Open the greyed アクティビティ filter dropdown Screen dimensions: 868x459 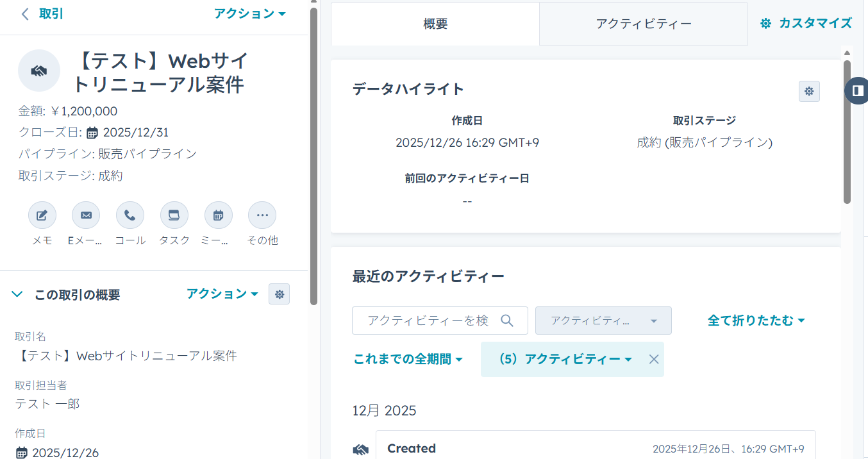[x=603, y=321]
